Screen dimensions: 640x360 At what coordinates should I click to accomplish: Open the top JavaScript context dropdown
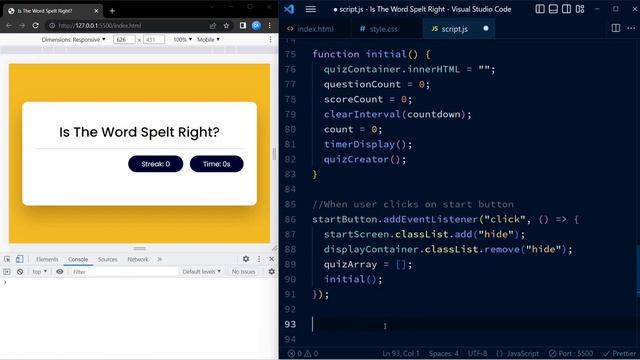tap(40, 271)
